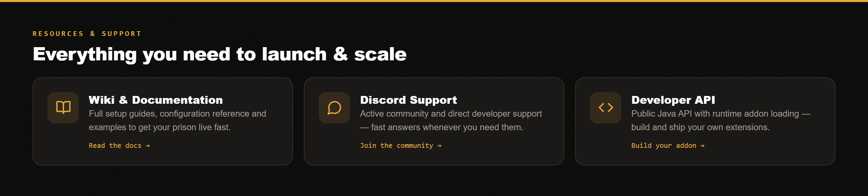Click the RESOURCES & SUPPORT label
Screen dimensions: 868x196
[87, 34]
